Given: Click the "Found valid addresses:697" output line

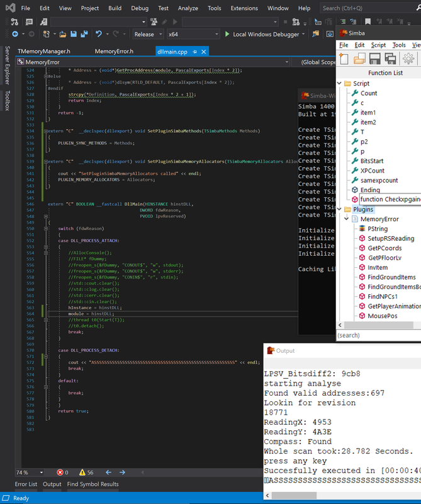Looking at the screenshot, I should click(324, 393).
